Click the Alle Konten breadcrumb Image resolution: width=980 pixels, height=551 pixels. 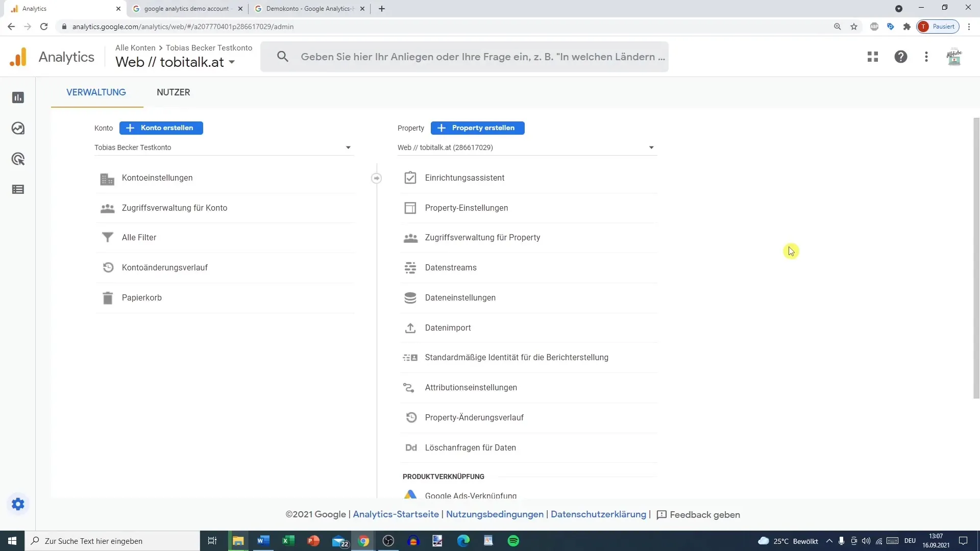[x=135, y=47]
